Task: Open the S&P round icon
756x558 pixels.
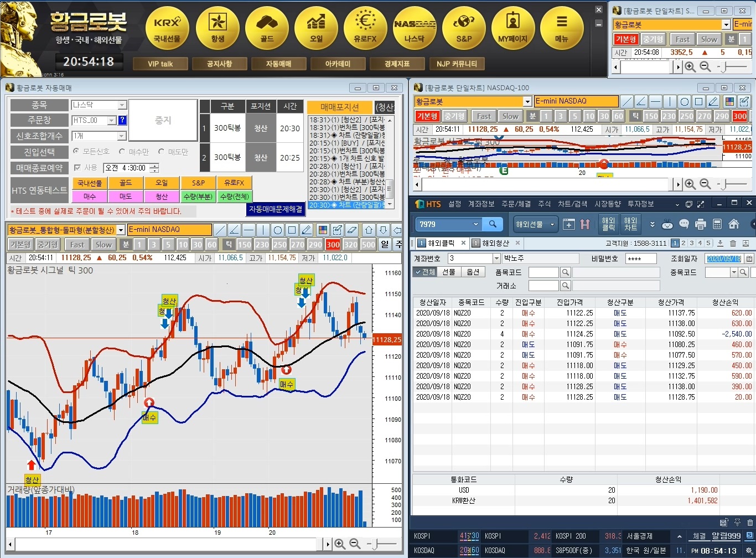Action: pyautogui.click(x=464, y=28)
